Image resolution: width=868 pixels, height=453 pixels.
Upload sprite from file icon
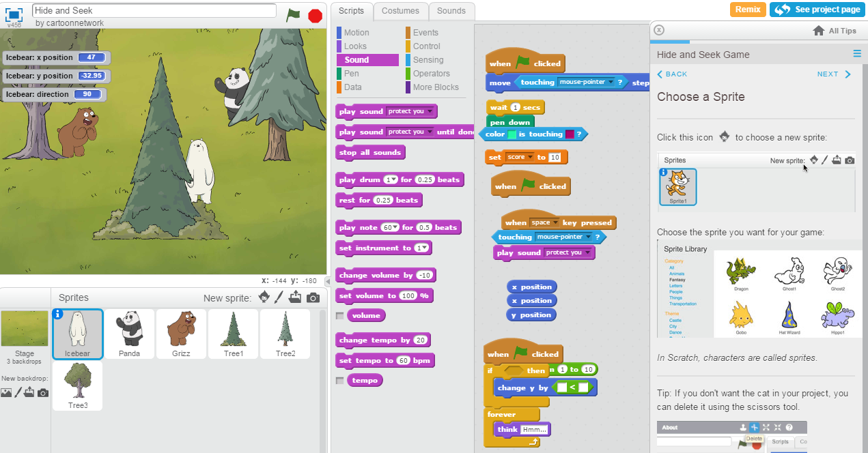(295, 297)
